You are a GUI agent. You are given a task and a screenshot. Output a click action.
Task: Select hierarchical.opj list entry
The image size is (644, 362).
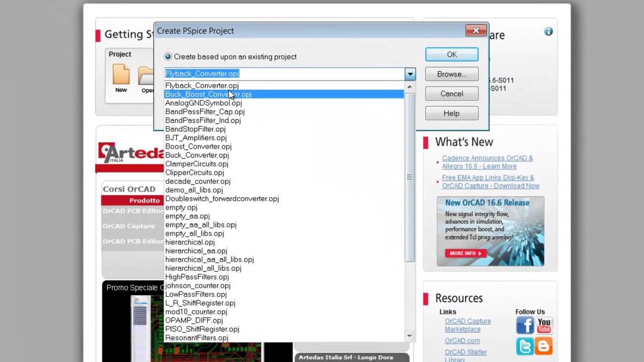coord(284,242)
